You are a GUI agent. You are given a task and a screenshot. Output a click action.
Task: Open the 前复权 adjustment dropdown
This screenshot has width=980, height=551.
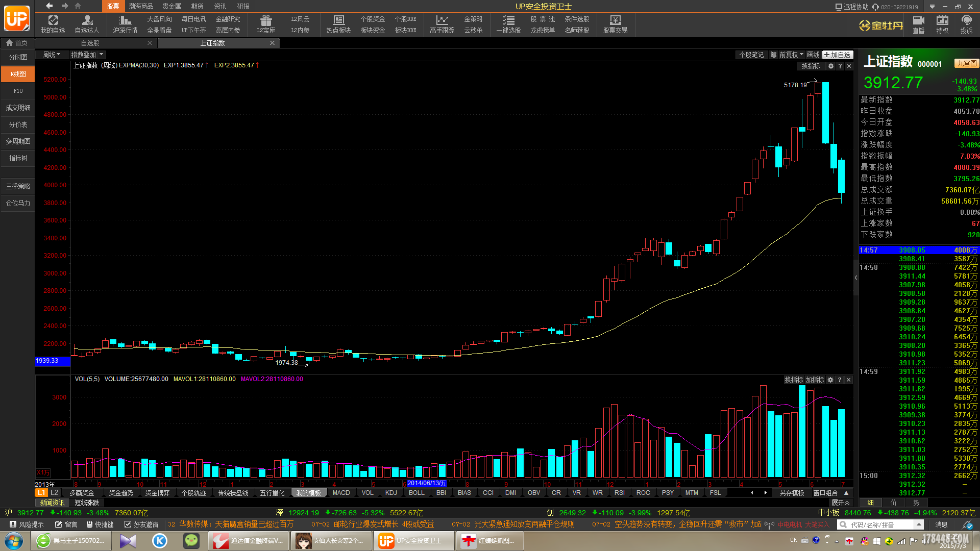tap(792, 55)
